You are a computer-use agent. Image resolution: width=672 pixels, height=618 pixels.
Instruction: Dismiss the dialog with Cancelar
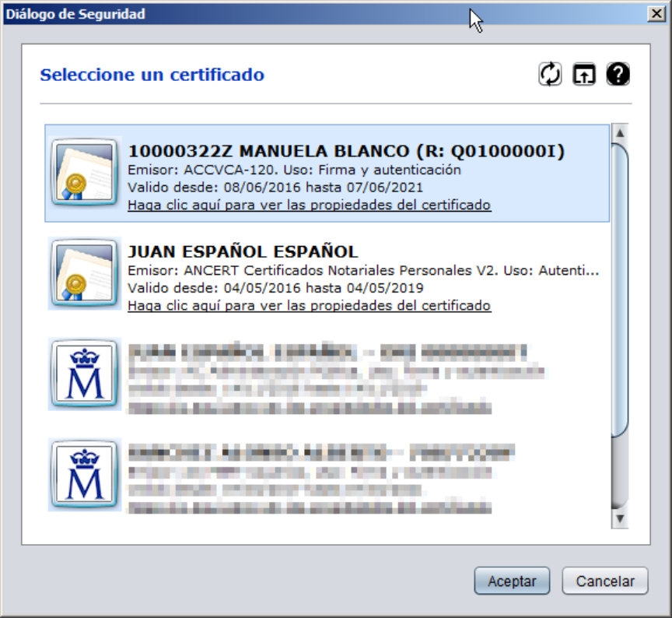(604, 581)
